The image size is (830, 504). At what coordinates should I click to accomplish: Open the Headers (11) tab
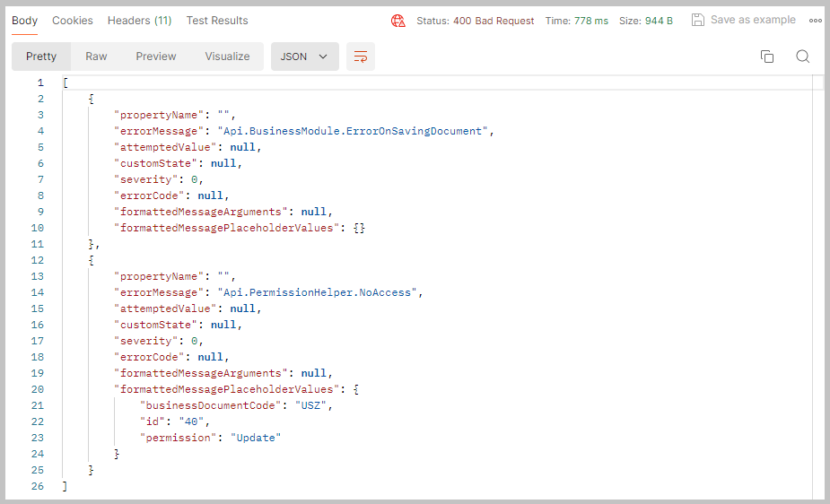click(x=139, y=21)
